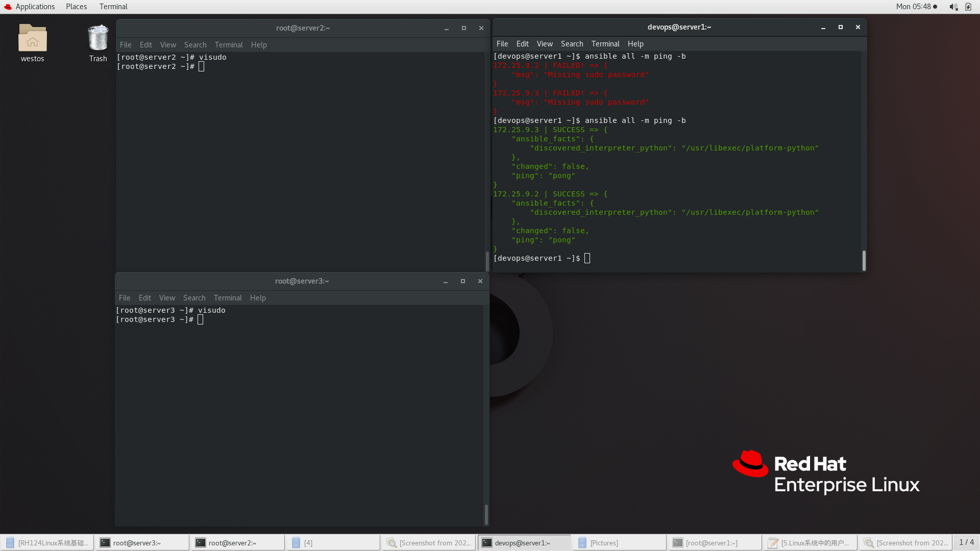980x551 pixels.
Task: Click the scrollbar of devops@server1 terminal
Action: point(864,260)
